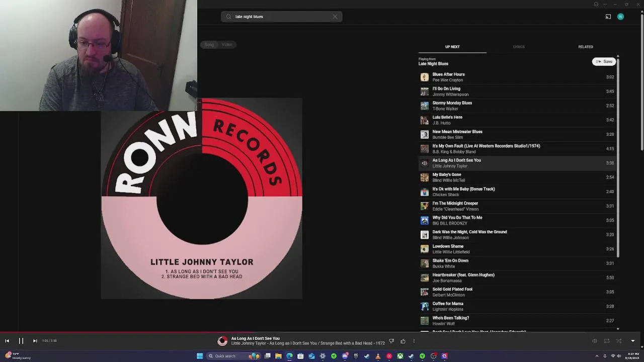This screenshot has width=644, height=362.
Task: Open the weather widget on taskbar
Action: (x=17, y=356)
